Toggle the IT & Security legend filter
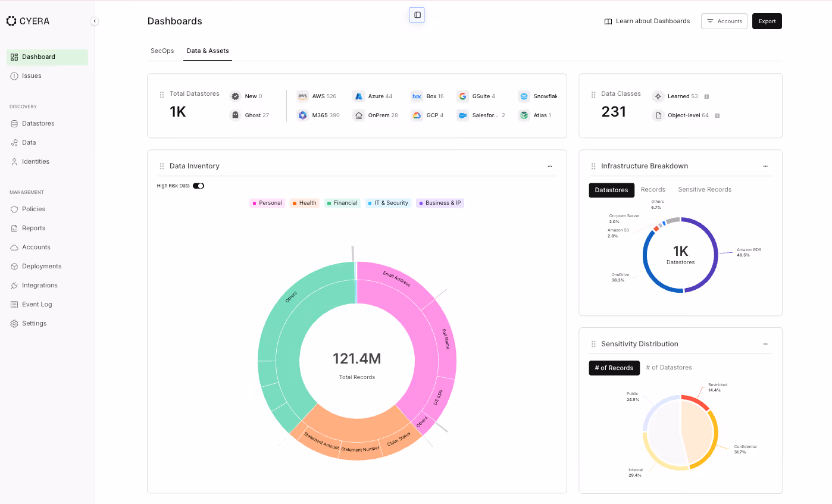 pos(388,203)
